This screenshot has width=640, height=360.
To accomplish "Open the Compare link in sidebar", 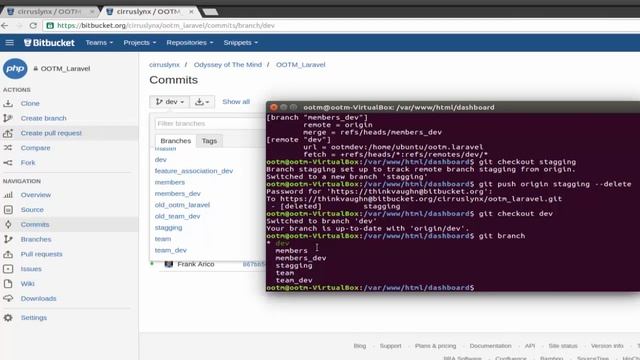I will pos(36,148).
